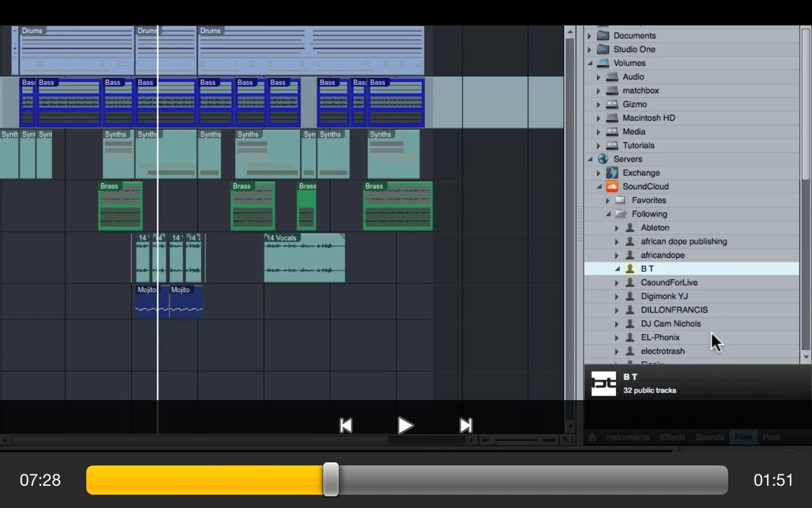
Task: Collapse the Following folder arrow
Action: [608, 214]
